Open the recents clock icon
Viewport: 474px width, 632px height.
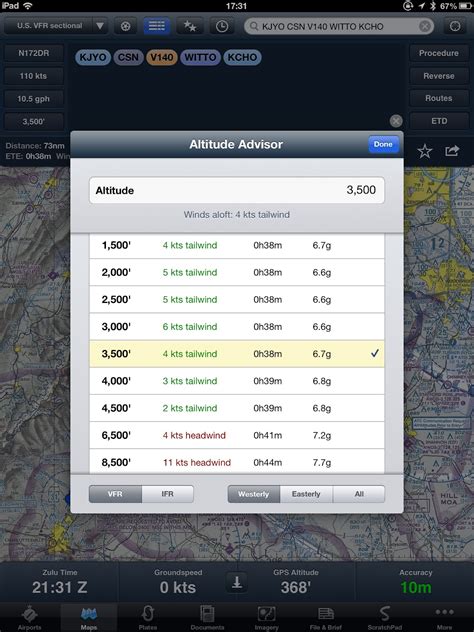point(222,26)
